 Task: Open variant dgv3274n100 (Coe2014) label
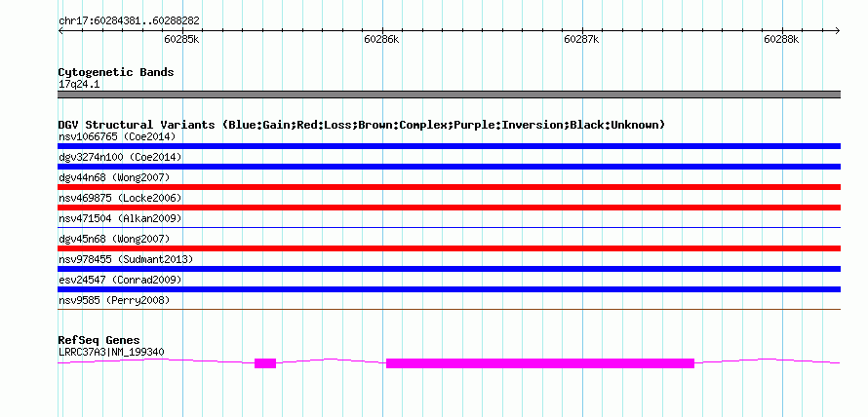click(x=120, y=157)
